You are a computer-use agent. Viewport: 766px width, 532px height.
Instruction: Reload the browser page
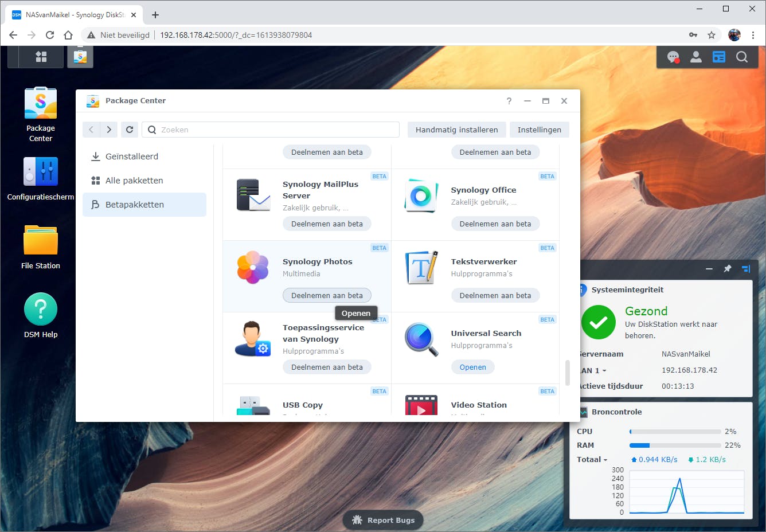pos(50,35)
